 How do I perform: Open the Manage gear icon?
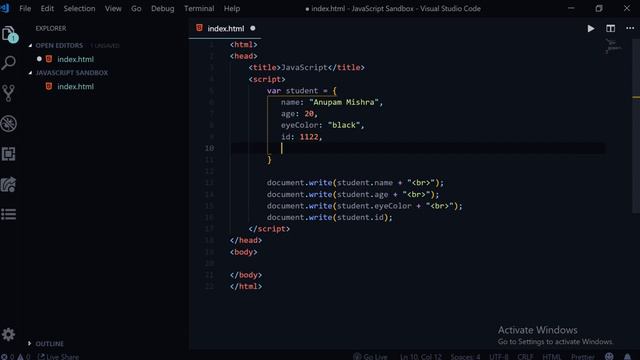pos(9,335)
